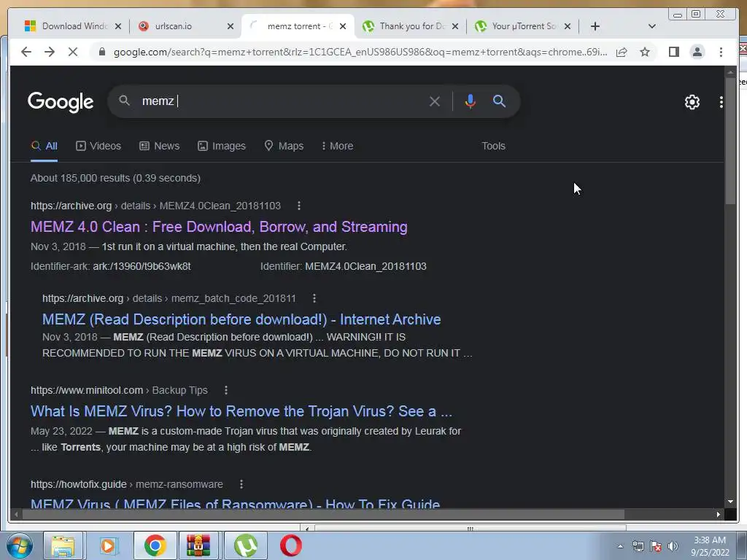Switch to Videos results
Viewport: 747px width, 560px height.
pos(98,146)
